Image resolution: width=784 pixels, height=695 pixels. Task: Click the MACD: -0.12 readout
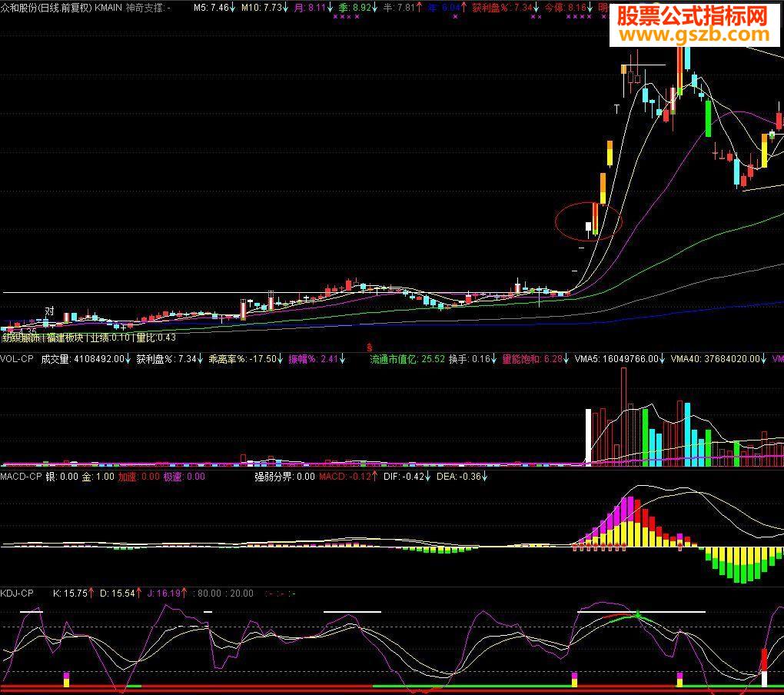tap(348, 477)
